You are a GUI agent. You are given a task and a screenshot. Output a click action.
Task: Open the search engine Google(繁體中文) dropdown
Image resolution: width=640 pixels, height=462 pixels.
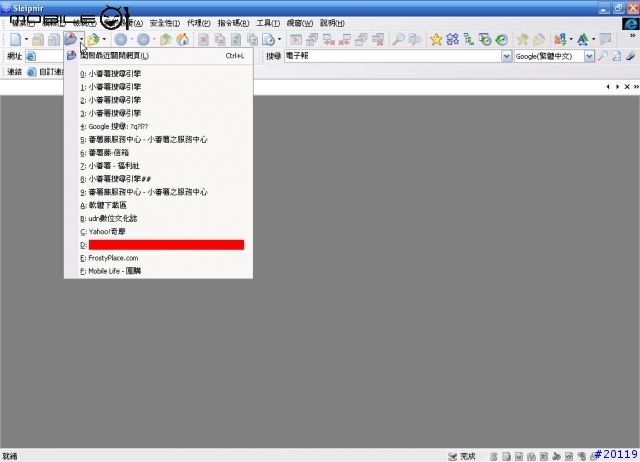click(x=589, y=56)
